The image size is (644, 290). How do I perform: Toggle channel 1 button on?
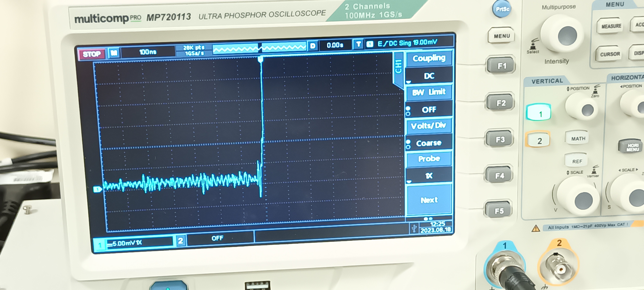(x=539, y=113)
